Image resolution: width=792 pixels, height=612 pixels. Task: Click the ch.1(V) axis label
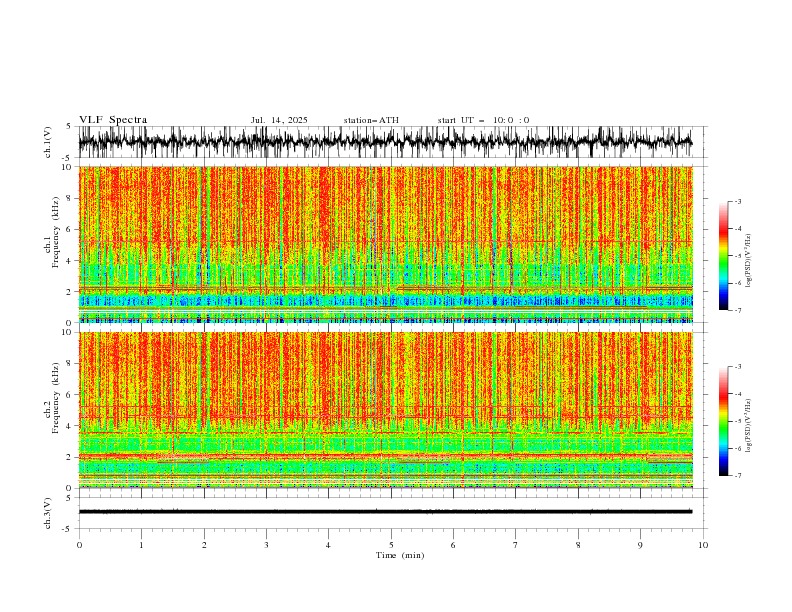[x=48, y=142]
